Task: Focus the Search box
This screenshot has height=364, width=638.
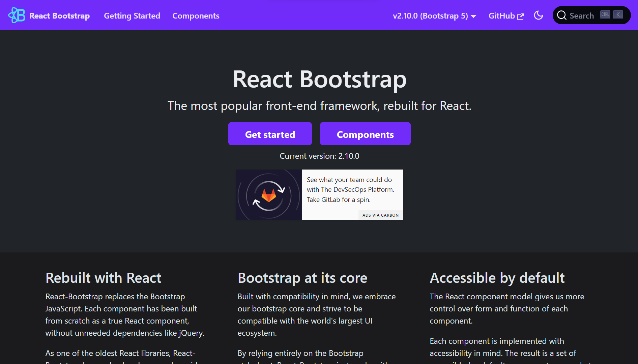Action: (591, 15)
